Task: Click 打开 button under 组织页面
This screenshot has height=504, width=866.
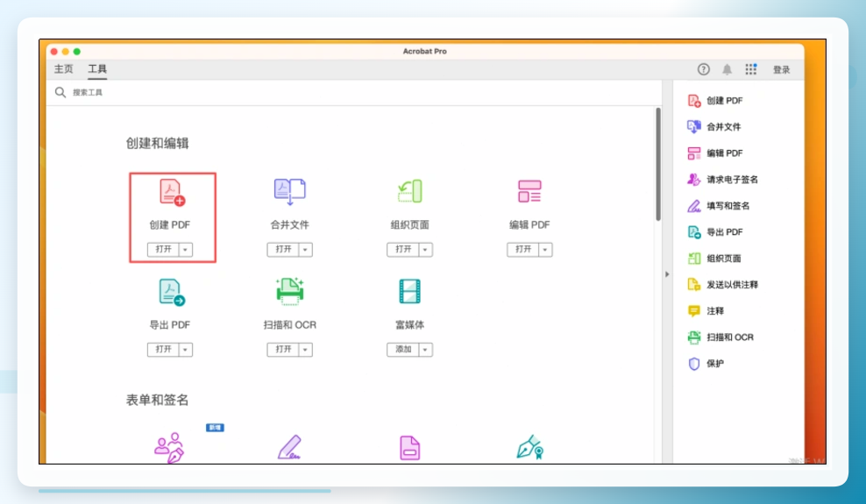Action: tap(402, 250)
